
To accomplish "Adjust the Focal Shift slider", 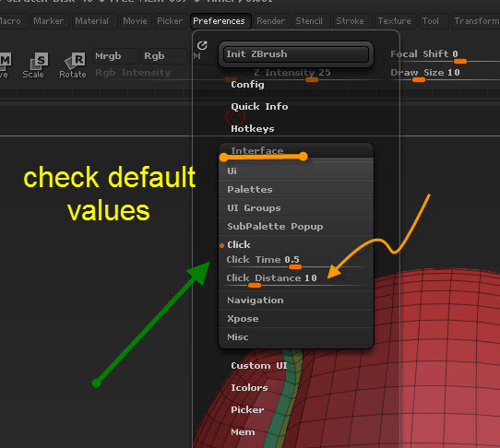I will (445, 56).
